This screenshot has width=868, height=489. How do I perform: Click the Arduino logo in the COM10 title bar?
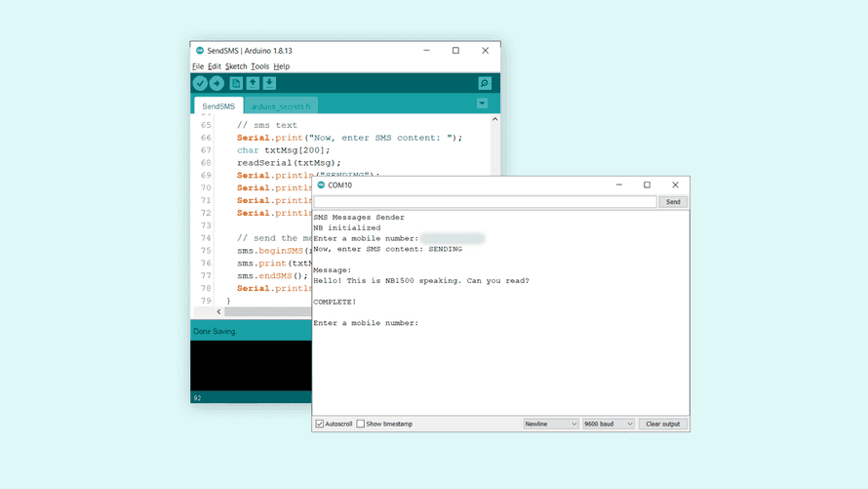pyautogui.click(x=321, y=185)
